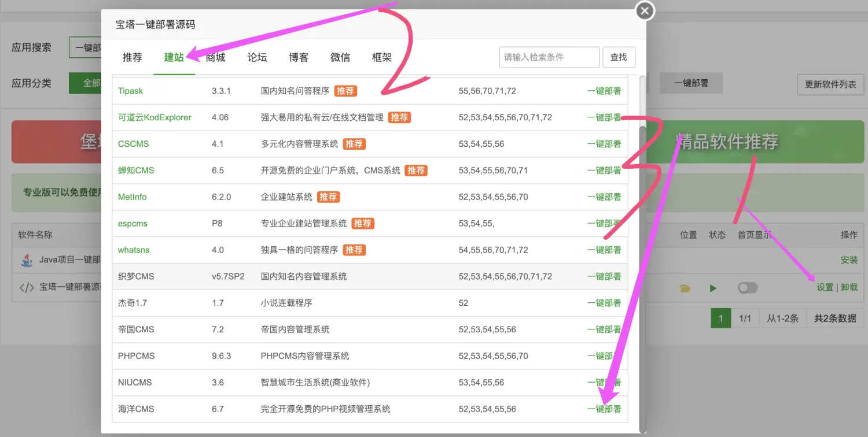
Task: Open the 蝉知CMS name link
Action: pyautogui.click(x=136, y=171)
